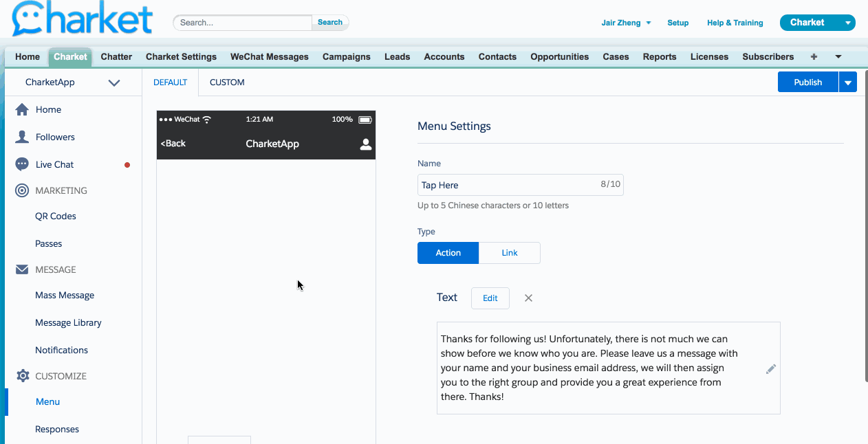
Task: Click the Edit button beside Text
Action: pos(490,298)
